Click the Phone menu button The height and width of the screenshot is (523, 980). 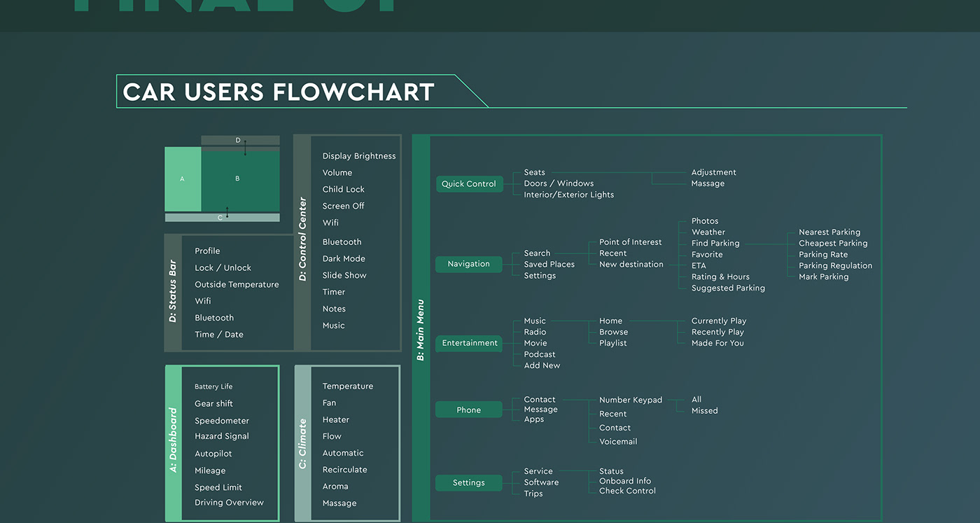[x=469, y=410]
